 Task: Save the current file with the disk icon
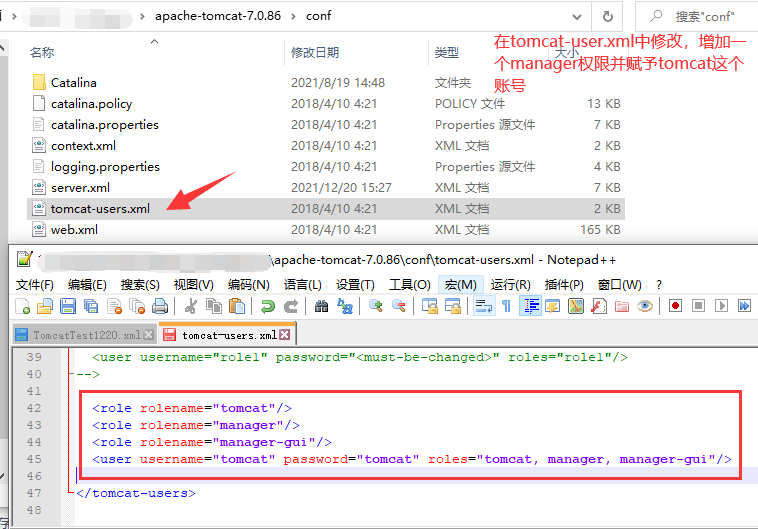(x=68, y=306)
